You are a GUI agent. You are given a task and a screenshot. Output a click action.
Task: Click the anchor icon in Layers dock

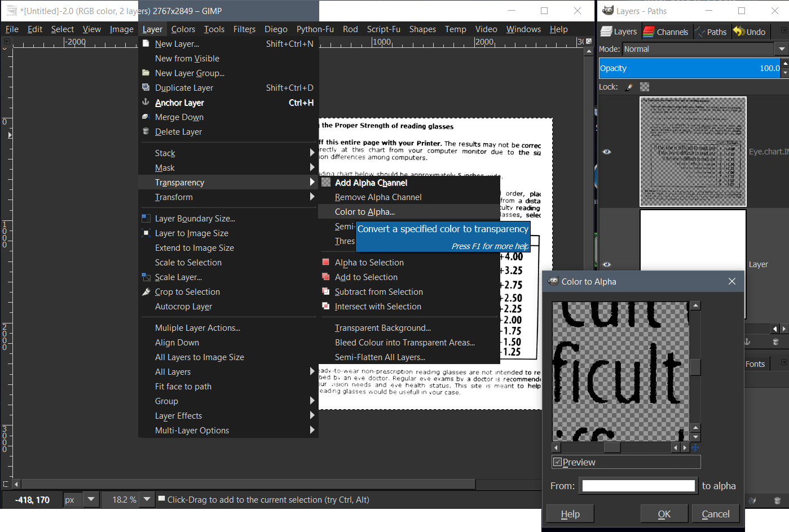[747, 342]
